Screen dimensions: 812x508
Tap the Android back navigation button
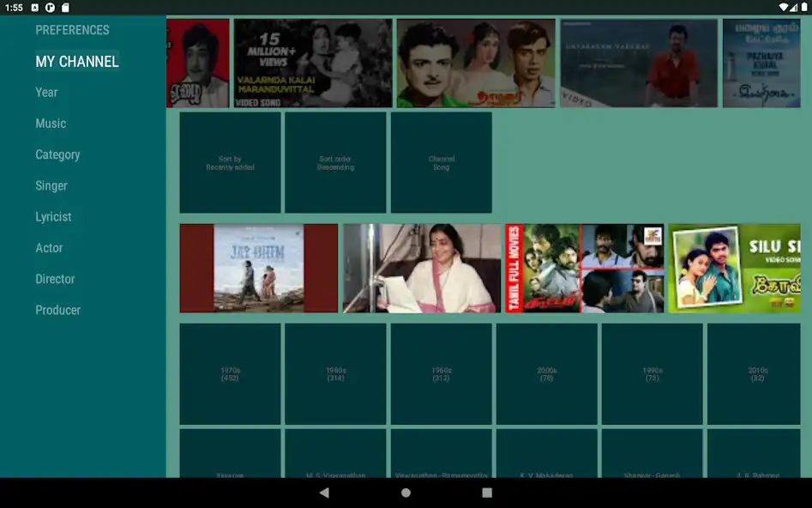coord(324,493)
